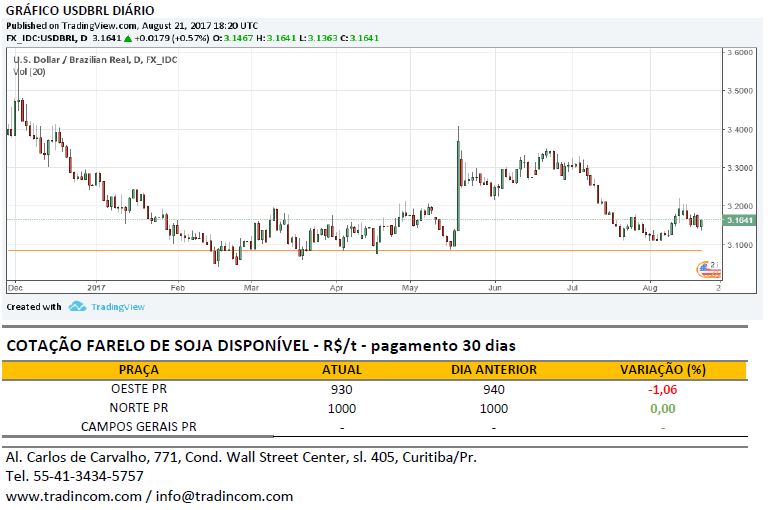Click the -1,06 variation value for OESTE PR
The height and width of the screenshot is (510, 774).
pyautogui.click(x=662, y=389)
